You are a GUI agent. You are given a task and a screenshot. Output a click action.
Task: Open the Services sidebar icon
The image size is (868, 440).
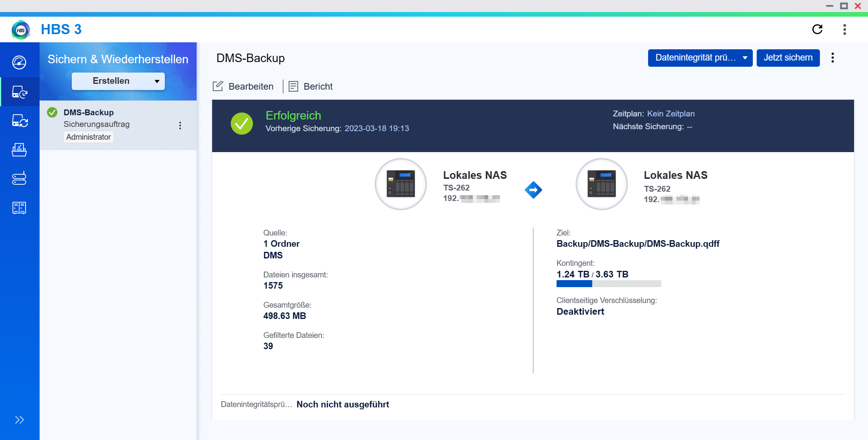click(19, 150)
